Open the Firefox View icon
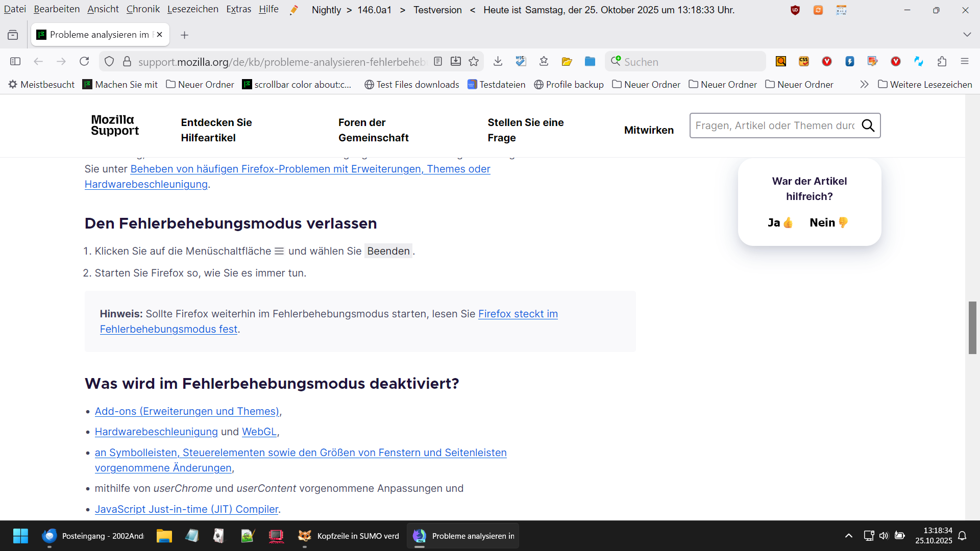Screen dimensions: 980x551 (13, 35)
